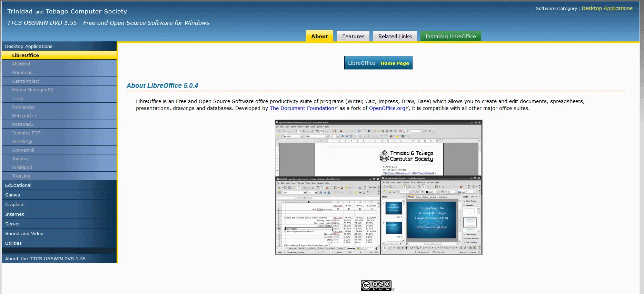The height and width of the screenshot is (294, 644).
Task: Click the About tab
Action: pyautogui.click(x=319, y=37)
